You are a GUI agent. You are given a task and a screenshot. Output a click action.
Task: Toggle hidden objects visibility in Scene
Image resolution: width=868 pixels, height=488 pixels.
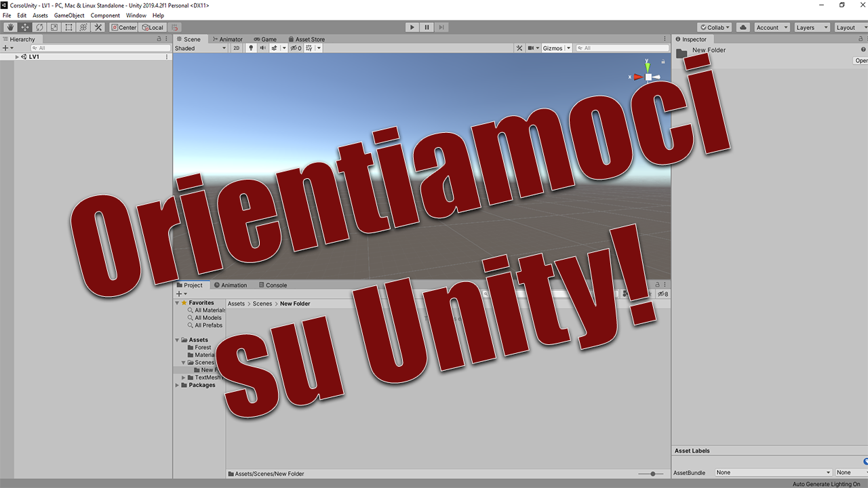coord(296,48)
